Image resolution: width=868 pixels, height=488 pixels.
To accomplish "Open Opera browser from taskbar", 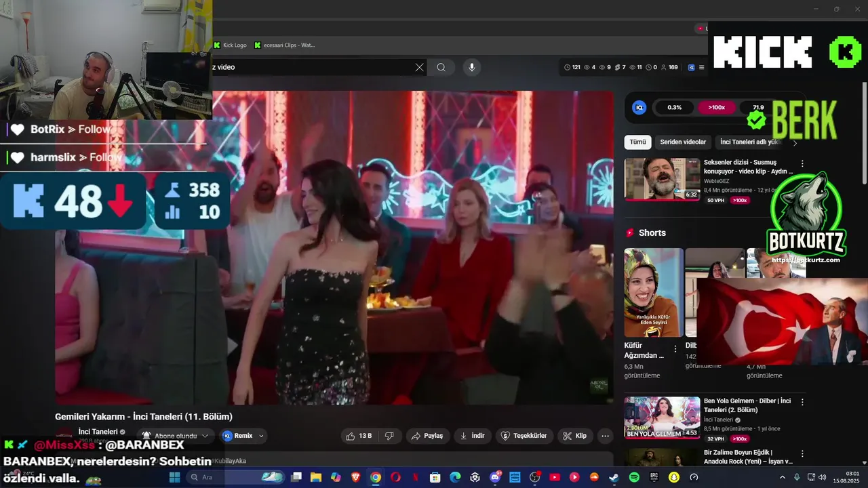I will click(395, 477).
